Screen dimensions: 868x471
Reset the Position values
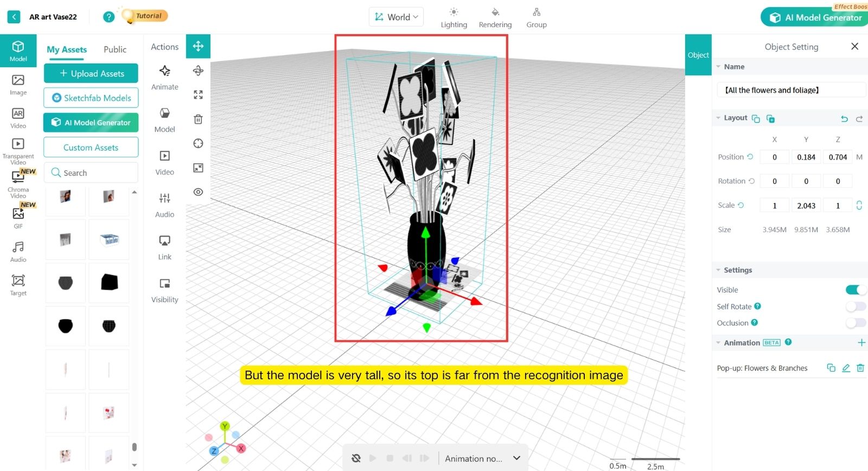pyautogui.click(x=750, y=157)
